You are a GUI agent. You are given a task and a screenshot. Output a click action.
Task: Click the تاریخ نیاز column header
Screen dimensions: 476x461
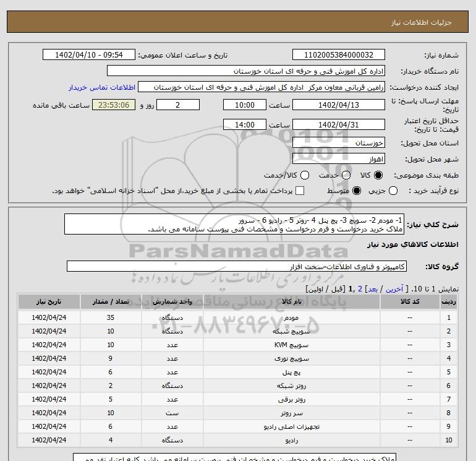click(x=49, y=301)
